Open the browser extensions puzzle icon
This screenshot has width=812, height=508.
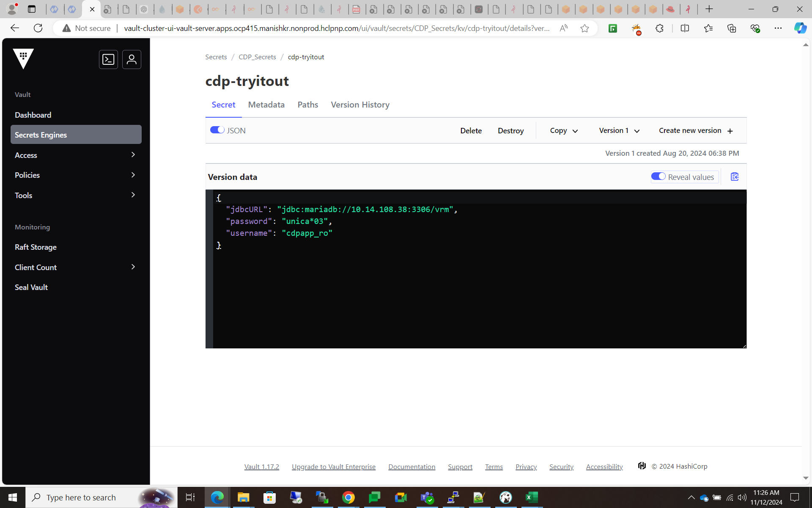point(659,28)
